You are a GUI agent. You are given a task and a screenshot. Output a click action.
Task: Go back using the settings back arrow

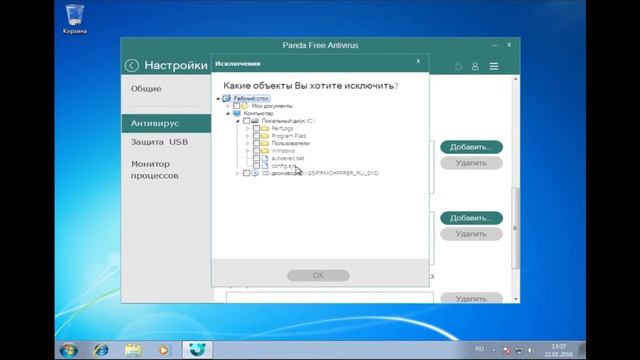(x=132, y=65)
